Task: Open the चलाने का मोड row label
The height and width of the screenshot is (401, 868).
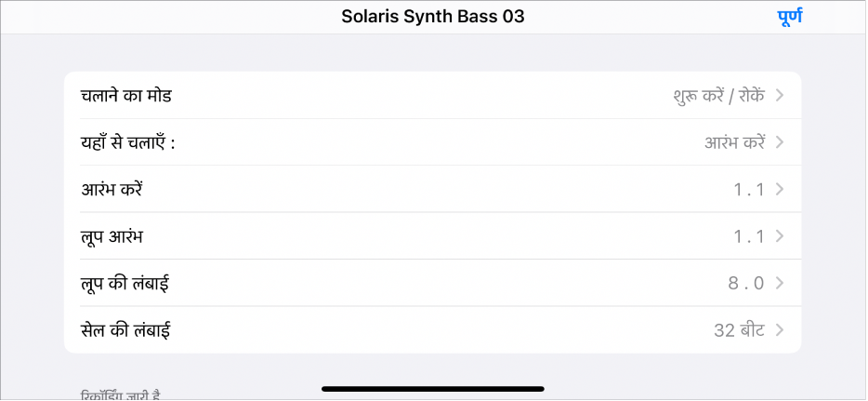Action: point(126,95)
